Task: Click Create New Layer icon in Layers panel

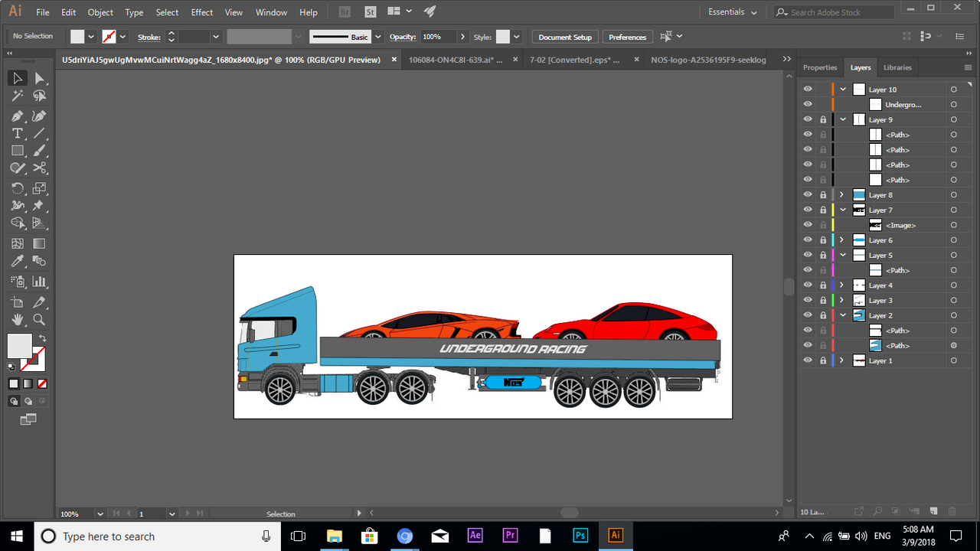Action: coord(933,511)
